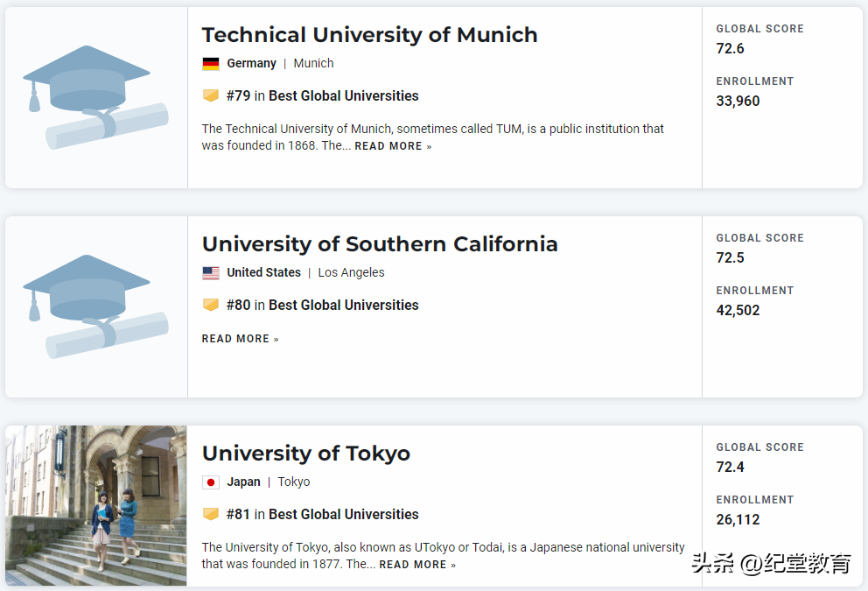Click the ranking badge icon beside #79

coord(211,95)
